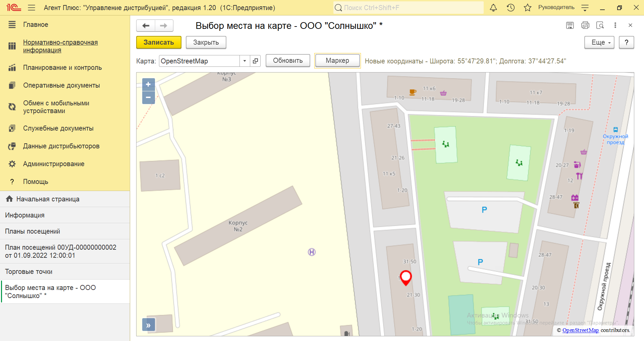This screenshot has height=341, width=644.
Task: Click the Окружной проезд bus stop icon
Action: [x=615, y=130]
